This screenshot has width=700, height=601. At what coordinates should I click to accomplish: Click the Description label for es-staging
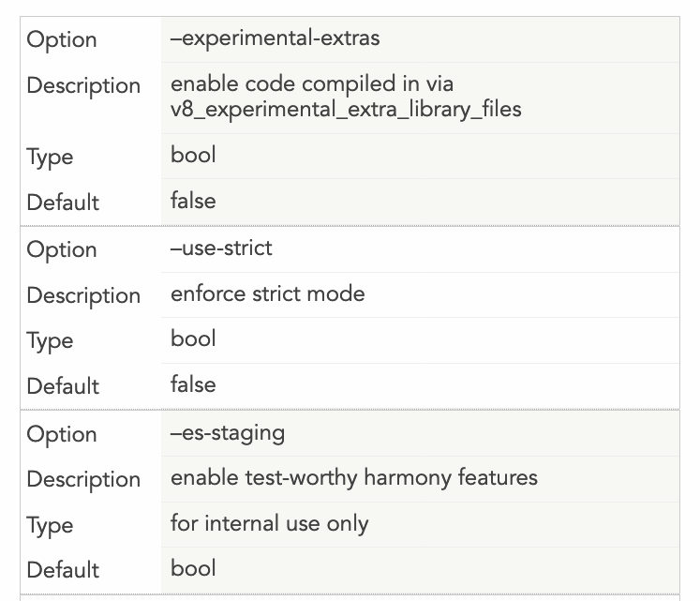pyautogui.click(x=83, y=479)
